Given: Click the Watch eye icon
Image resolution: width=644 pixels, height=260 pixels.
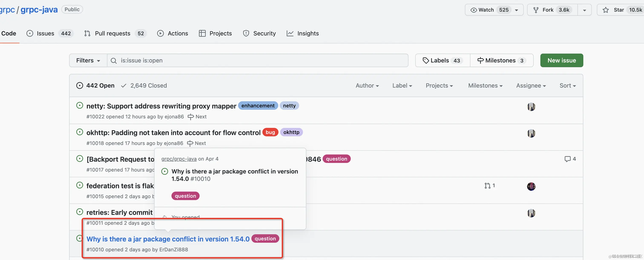Looking at the screenshot, I should click(x=473, y=10).
